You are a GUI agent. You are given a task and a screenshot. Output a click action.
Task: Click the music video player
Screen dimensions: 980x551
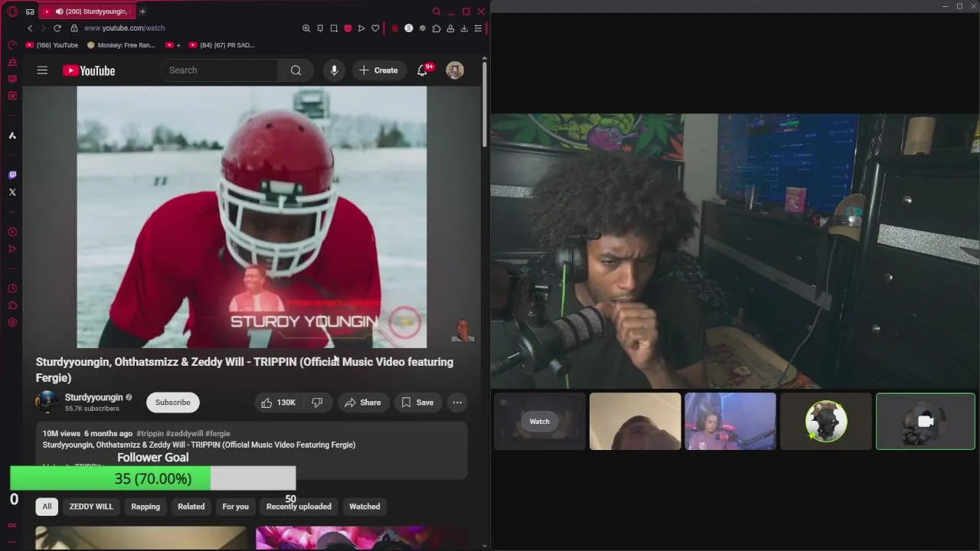tap(252, 217)
